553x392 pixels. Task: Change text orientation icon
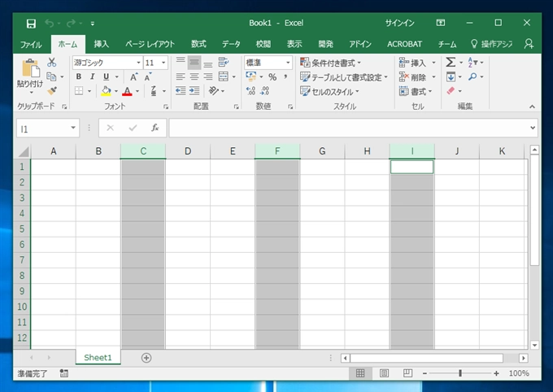pyautogui.click(x=213, y=91)
